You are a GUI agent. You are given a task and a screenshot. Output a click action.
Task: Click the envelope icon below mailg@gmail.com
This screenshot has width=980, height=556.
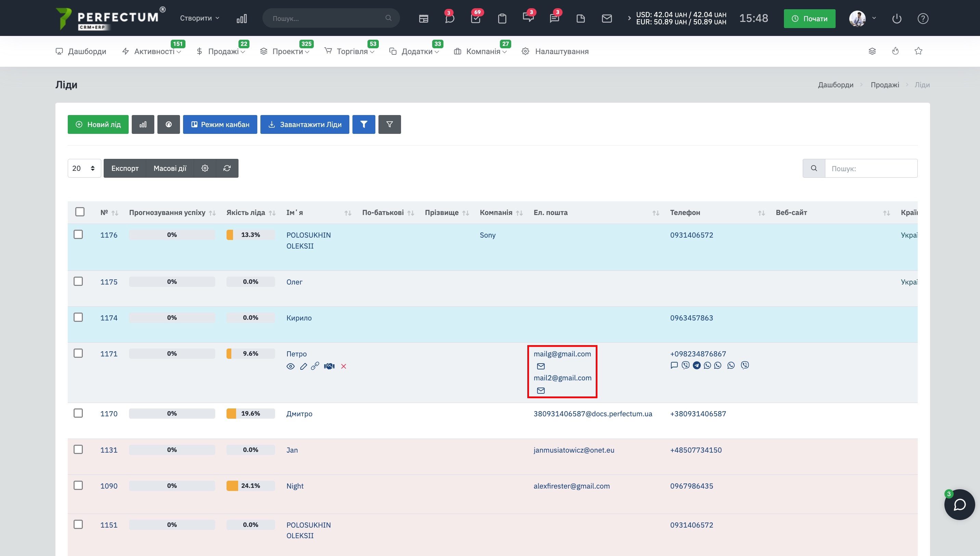[x=540, y=366]
